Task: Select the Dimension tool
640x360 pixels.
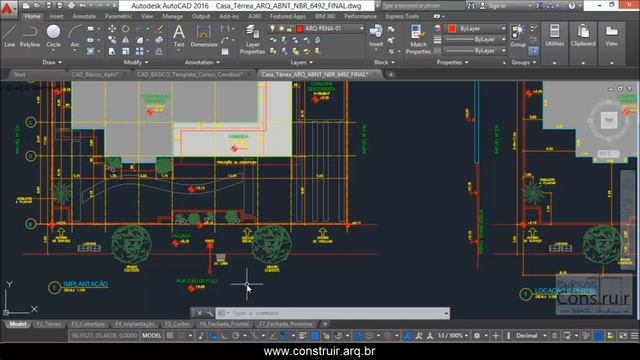Action: point(203,36)
